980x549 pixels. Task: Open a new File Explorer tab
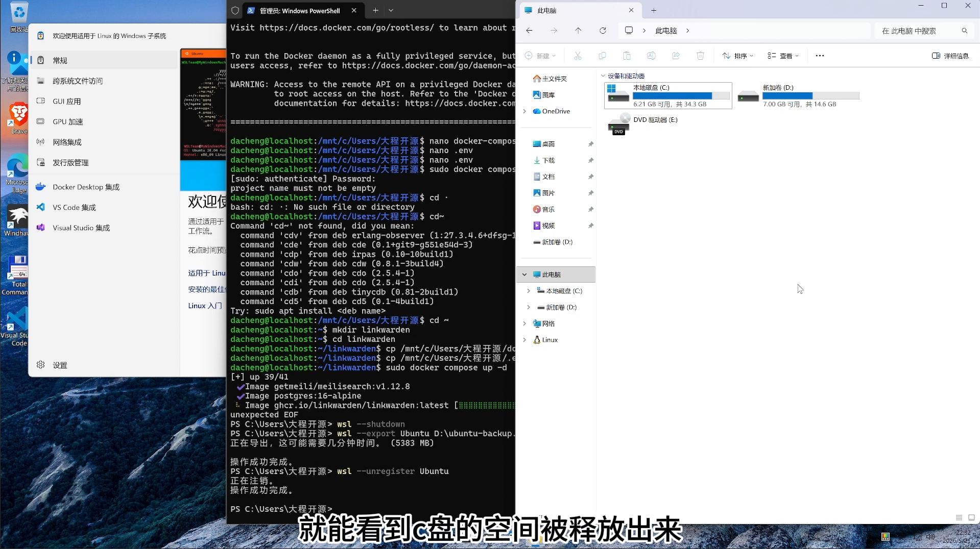(654, 10)
